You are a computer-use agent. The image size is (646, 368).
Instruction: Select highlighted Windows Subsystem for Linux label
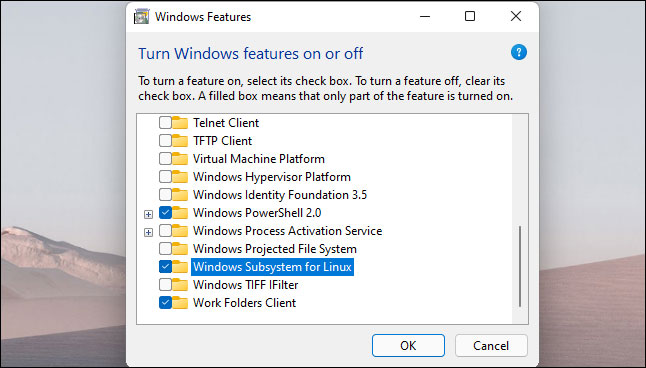pos(272,267)
